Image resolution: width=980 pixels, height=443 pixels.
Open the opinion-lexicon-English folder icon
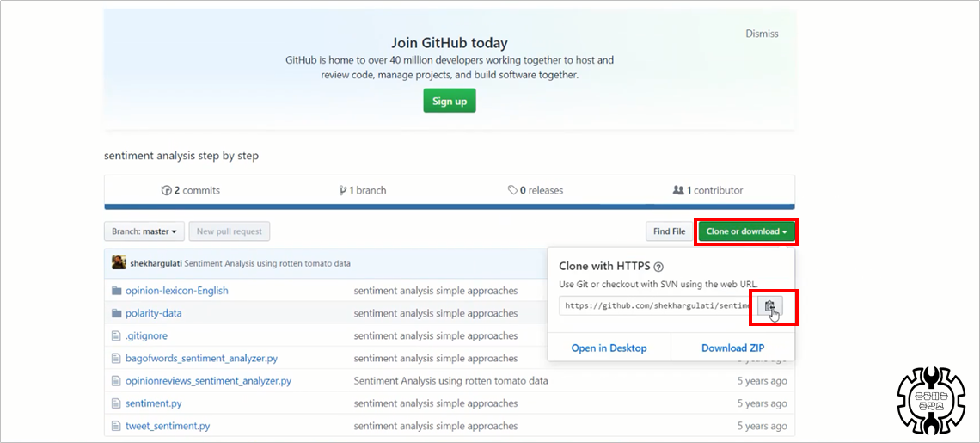point(116,291)
